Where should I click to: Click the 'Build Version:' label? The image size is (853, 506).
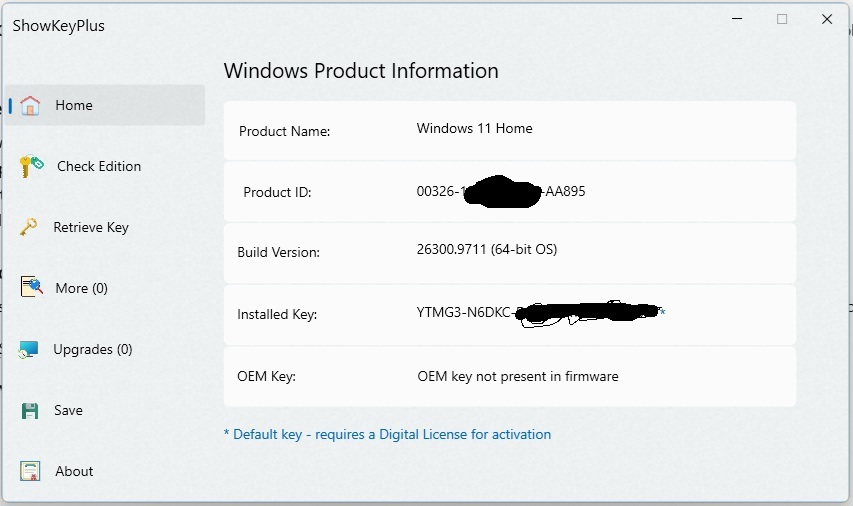(279, 252)
